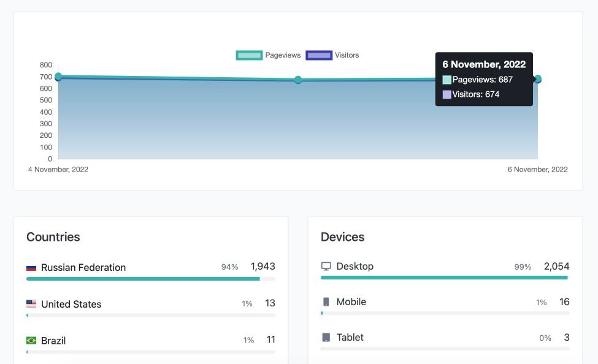Open the Russian Federation country row
Screen dimensions: 598x364
83,268
